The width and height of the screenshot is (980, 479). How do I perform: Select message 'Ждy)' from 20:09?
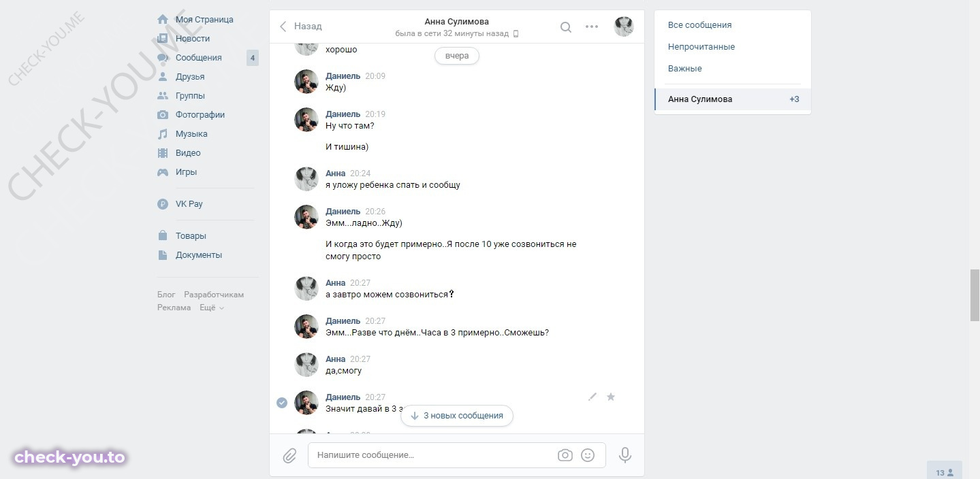336,88
